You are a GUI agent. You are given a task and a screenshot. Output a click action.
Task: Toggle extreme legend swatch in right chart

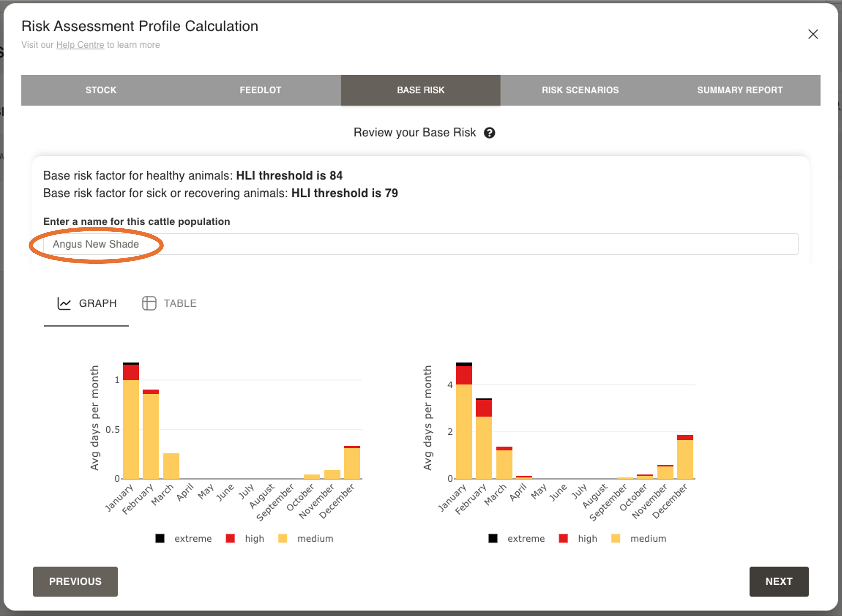[x=493, y=538]
